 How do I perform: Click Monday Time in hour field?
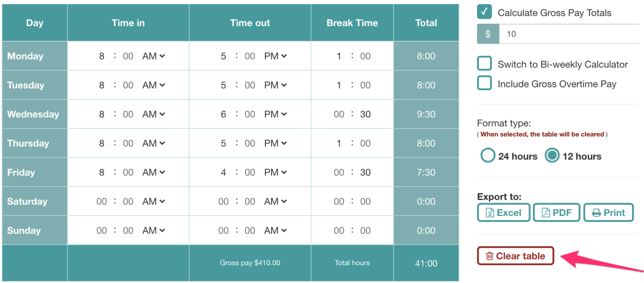[x=101, y=56]
